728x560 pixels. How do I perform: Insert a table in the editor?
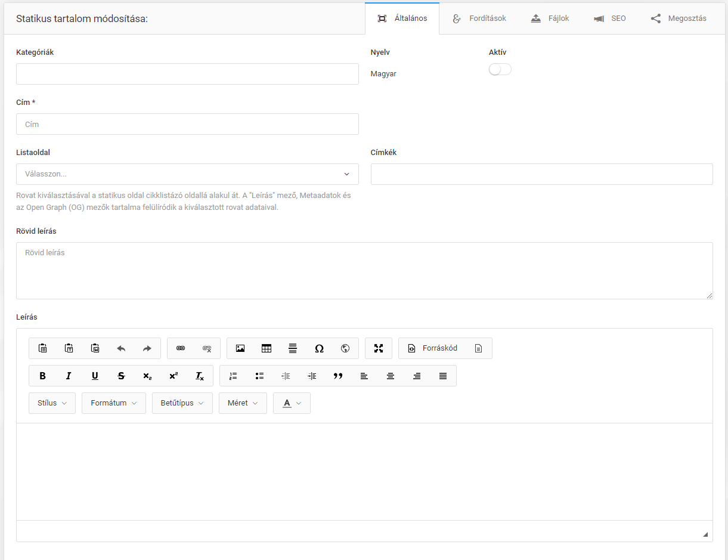pos(267,348)
